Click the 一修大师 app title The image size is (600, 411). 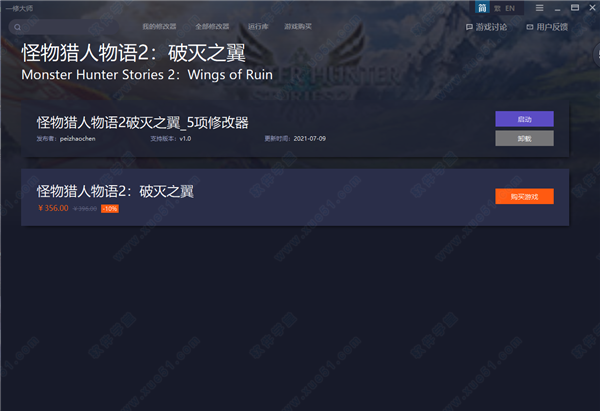pyautogui.click(x=19, y=8)
